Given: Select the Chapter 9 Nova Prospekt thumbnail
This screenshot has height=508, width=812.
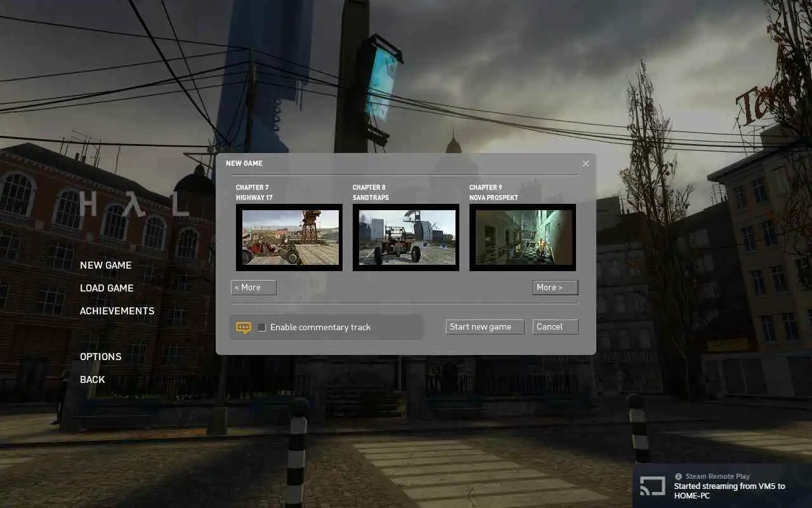Looking at the screenshot, I should (x=523, y=237).
